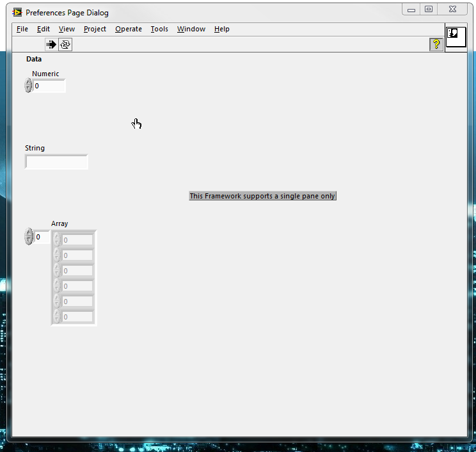476x452 pixels.
Task: Click the last Array element field
Action: coord(77,317)
